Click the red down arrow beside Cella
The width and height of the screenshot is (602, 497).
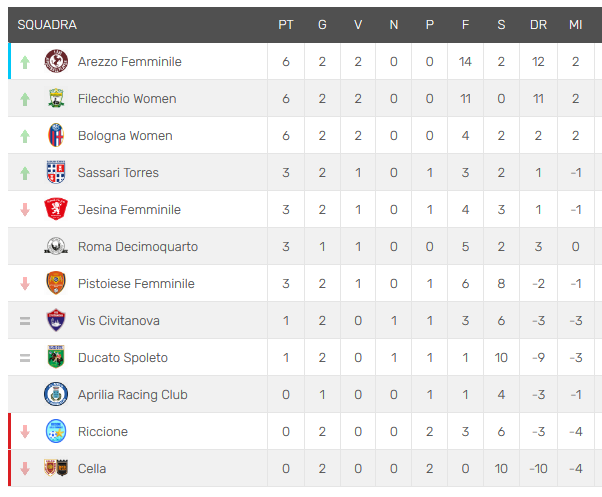tap(25, 469)
